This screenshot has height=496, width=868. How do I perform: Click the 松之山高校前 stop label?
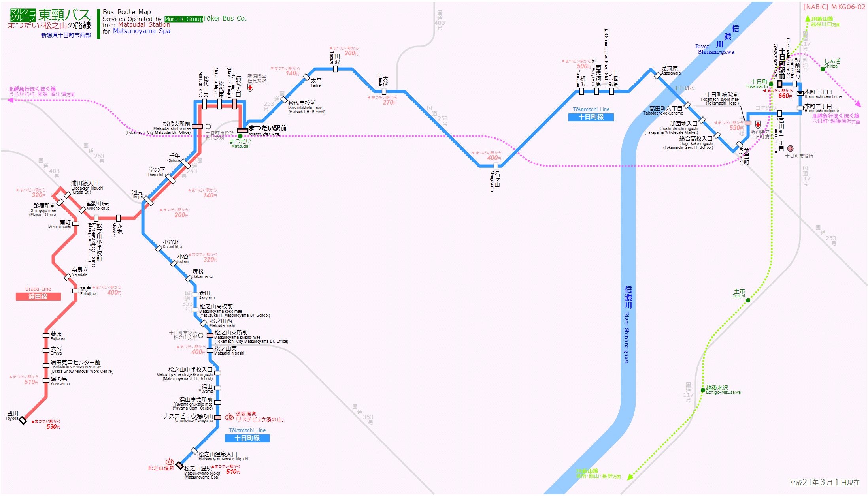tap(216, 306)
